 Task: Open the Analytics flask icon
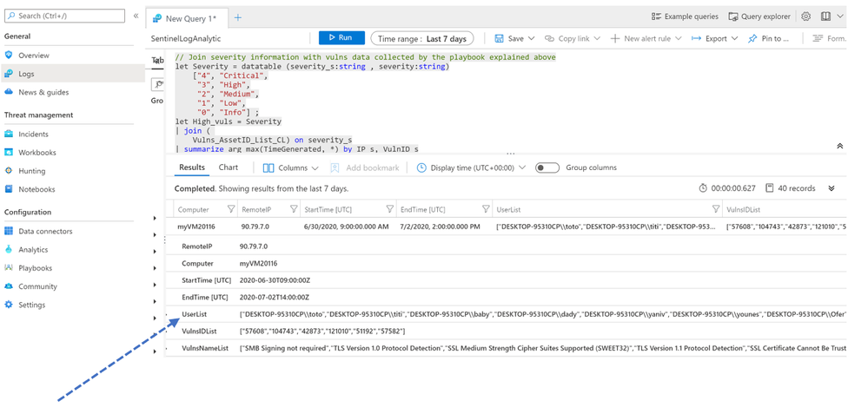[x=9, y=249]
